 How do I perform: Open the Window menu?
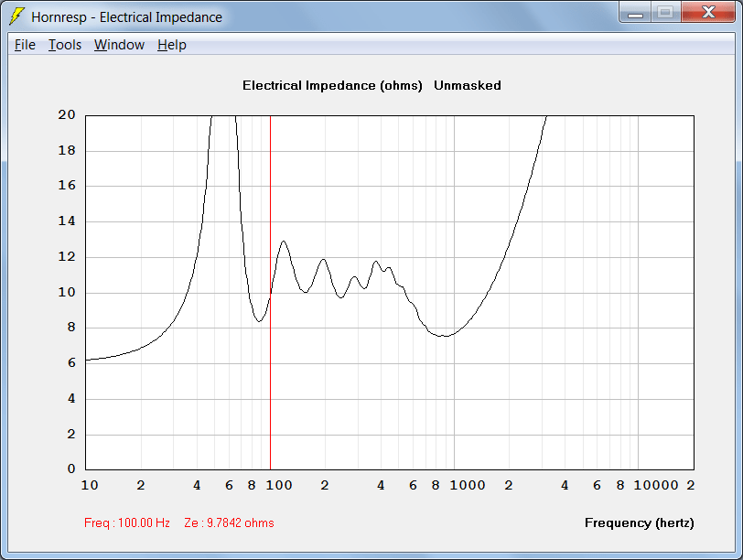(119, 45)
